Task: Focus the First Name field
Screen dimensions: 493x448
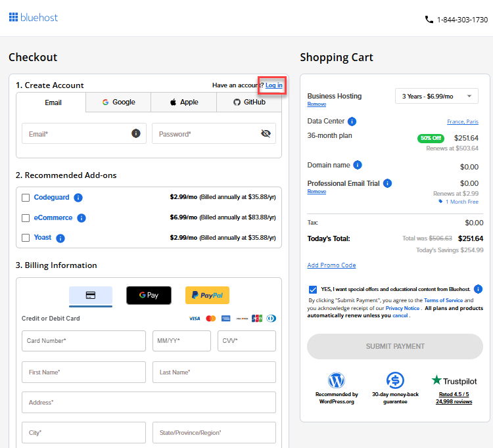Action: 83,372
